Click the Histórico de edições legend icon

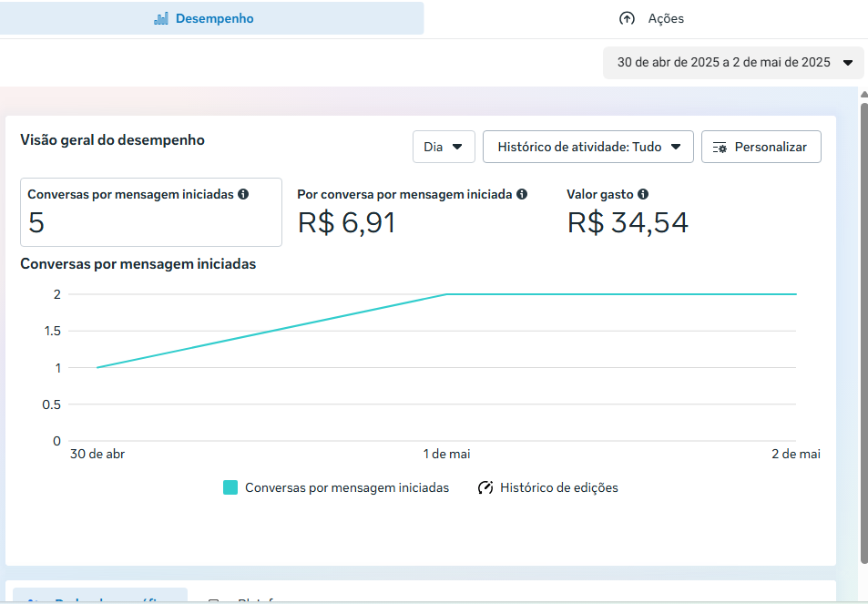pyautogui.click(x=485, y=487)
